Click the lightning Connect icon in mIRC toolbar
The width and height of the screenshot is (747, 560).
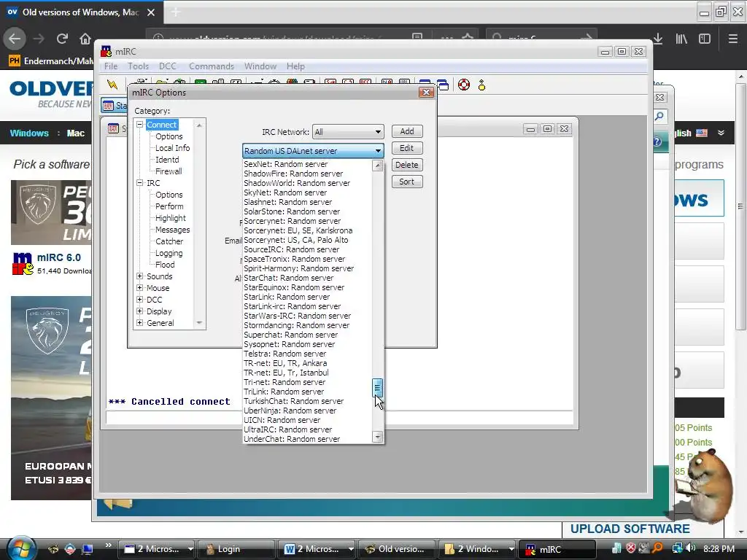112,85
